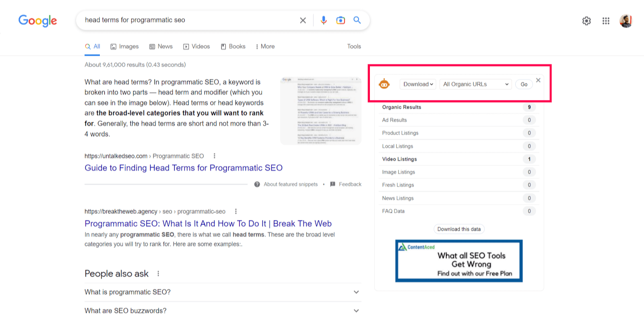
Task: Select the FAQ Data row
Action: pyautogui.click(x=459, y=211)
